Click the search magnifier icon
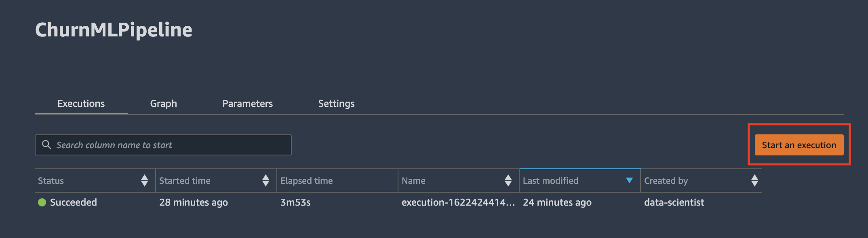The height and width of the screenshot is (238, 868). coord(46,144)
